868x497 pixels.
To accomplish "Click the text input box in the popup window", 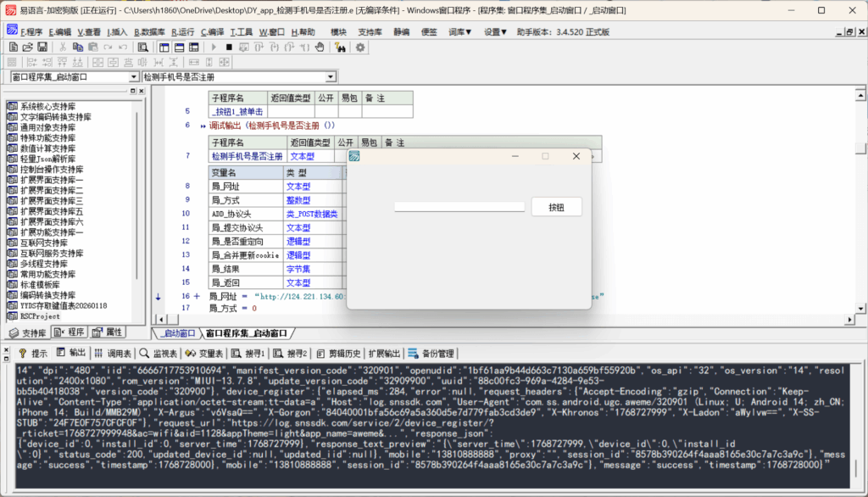I will pyautogui.click(x=459, y=207).
